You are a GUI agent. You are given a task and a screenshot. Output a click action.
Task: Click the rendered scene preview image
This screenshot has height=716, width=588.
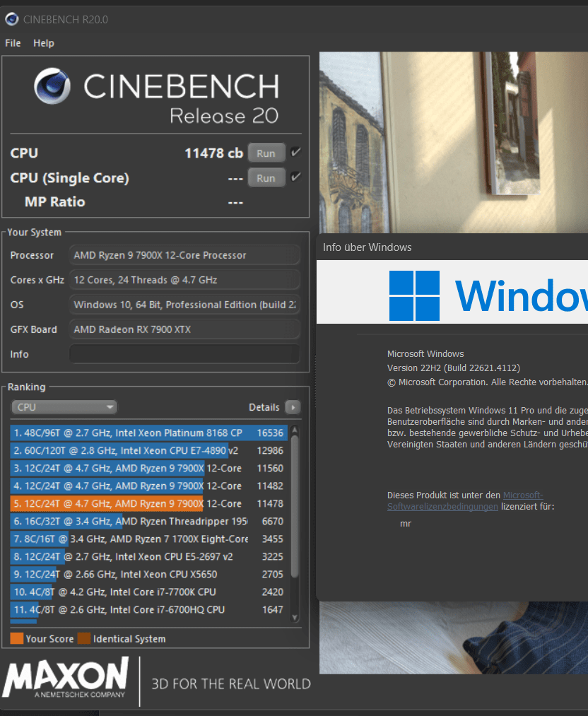coord(453,142)
